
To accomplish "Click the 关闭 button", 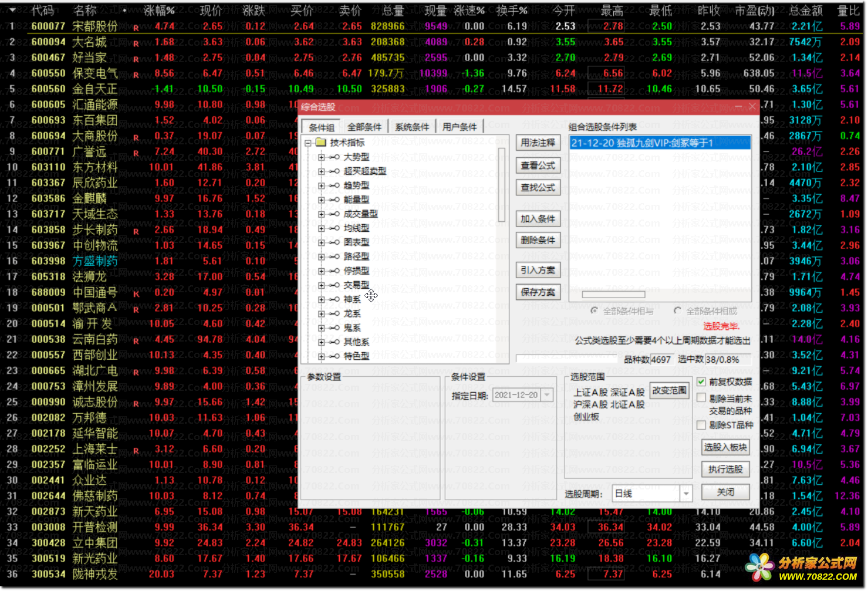I will pyautogui.click(x=725, y=492).
